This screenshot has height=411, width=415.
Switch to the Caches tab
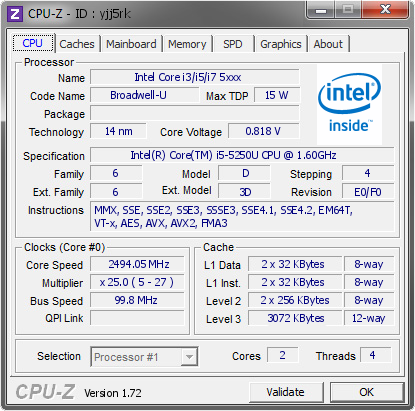[77, 44]
